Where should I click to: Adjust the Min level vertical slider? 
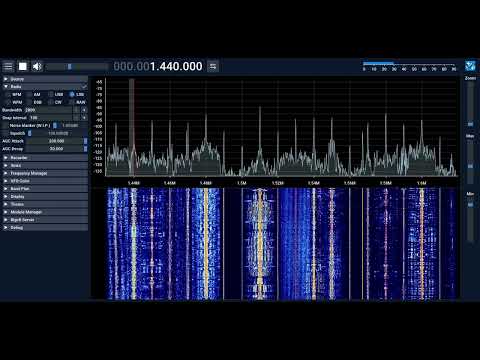tap(470, 219)
